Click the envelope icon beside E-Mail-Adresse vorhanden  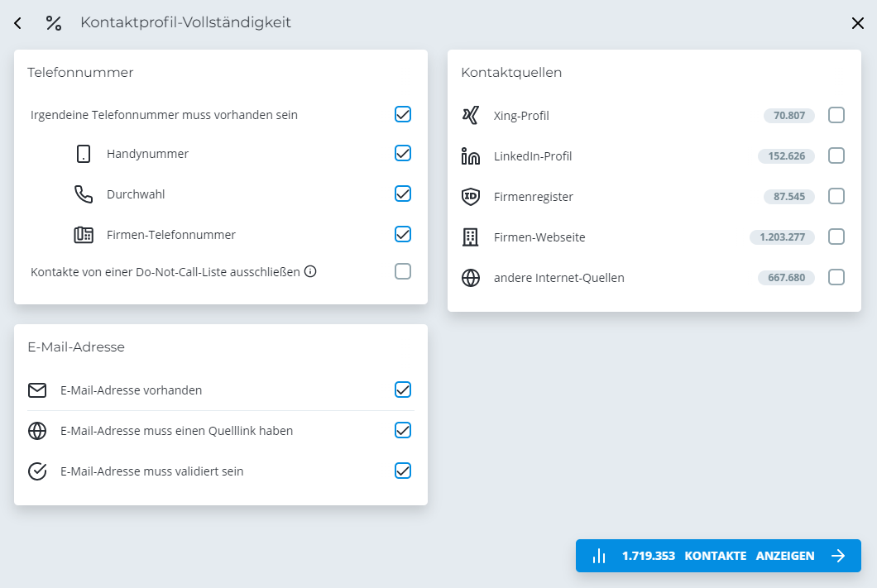point(37,390)
